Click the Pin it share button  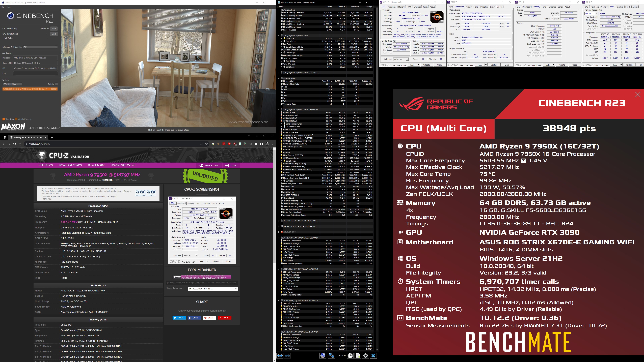pyautogui.click(x=225, y=318)
